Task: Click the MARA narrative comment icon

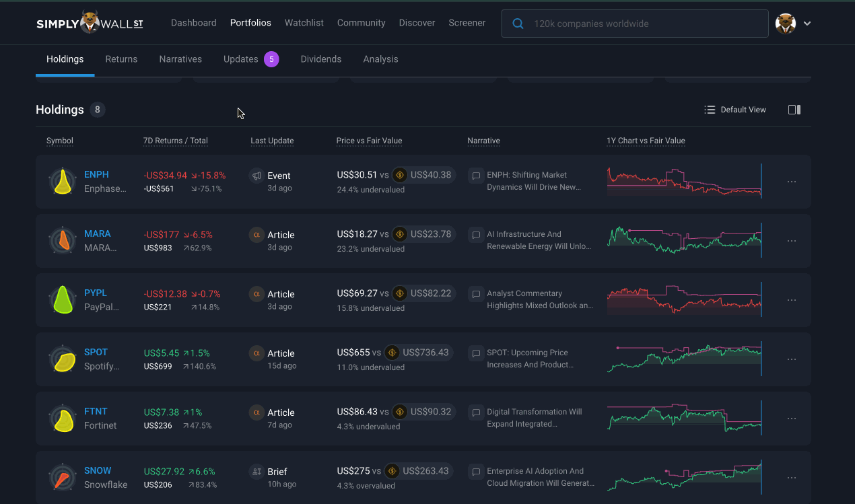Action: 476,235
